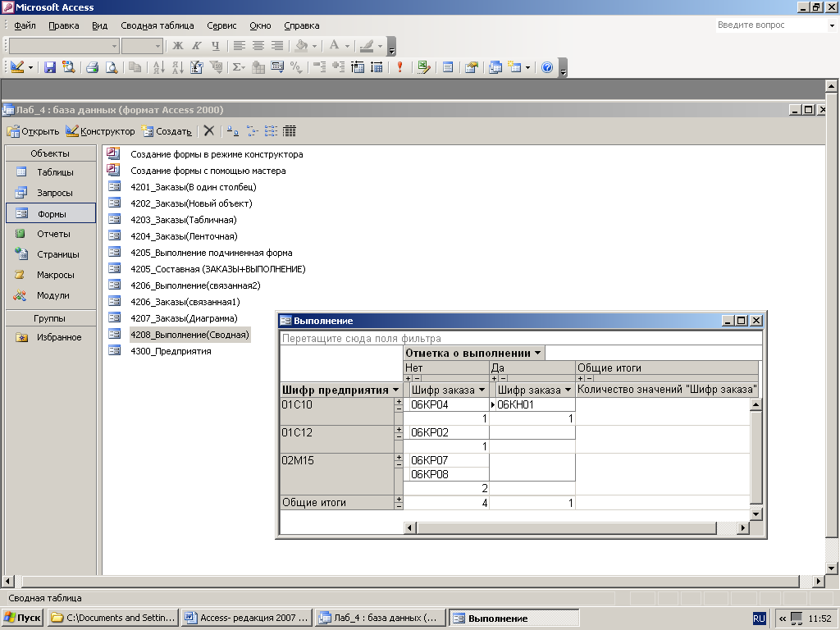Open the font name combo box
This screenshot has height=630, width=840.
coord(64,46)
